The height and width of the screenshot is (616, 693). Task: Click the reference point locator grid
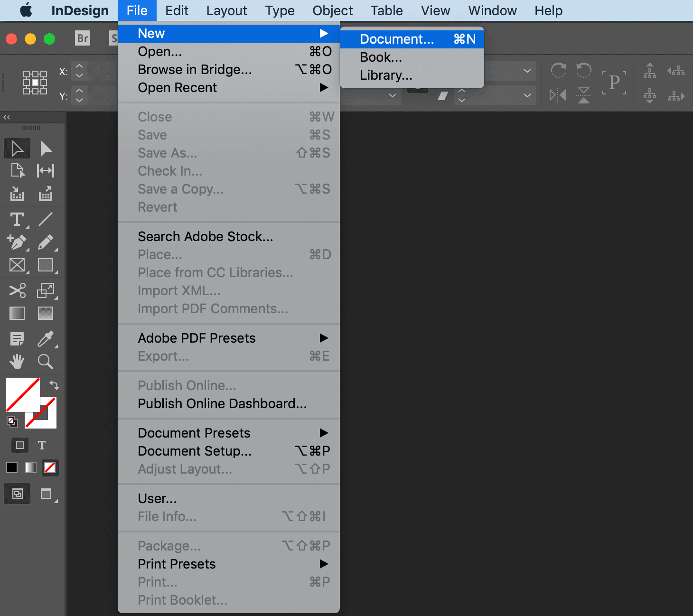pos(35,83)
